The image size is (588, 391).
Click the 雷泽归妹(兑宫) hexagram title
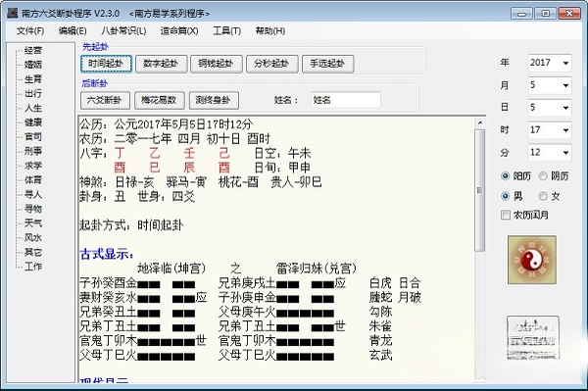pyautogui.click(x=317, y=269)
